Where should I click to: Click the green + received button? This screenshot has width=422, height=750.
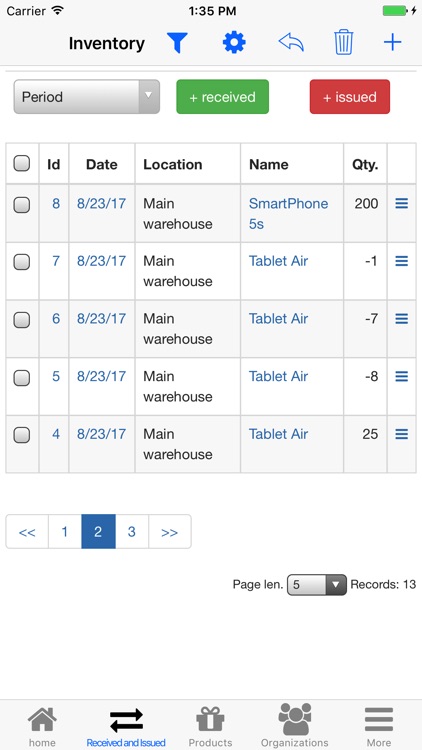pyautogui.click(x=222, y=97)
